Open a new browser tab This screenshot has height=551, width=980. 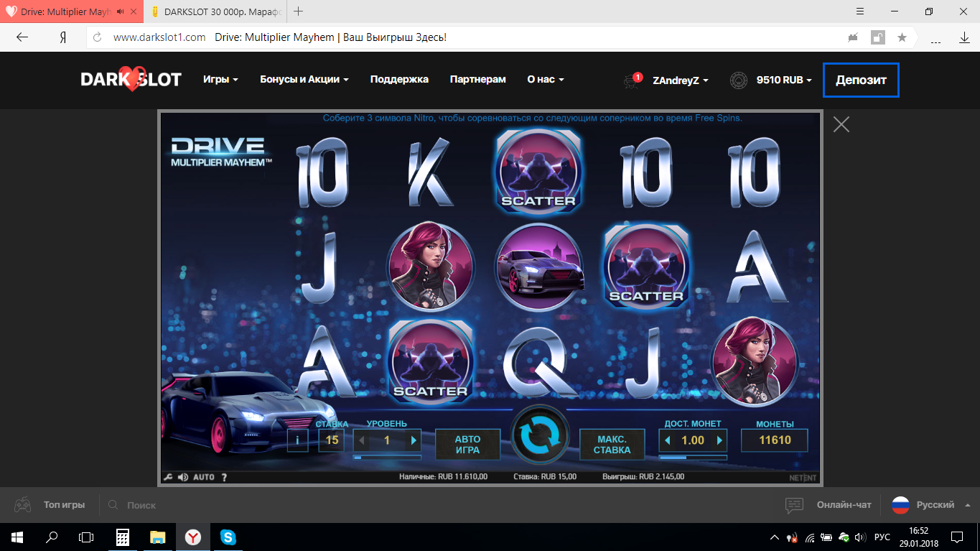coord(299,11)
